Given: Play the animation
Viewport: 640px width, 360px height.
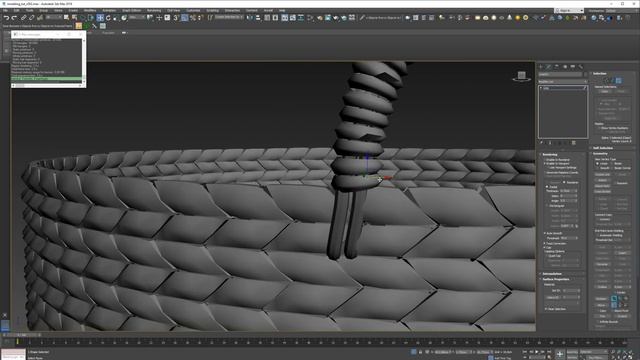Looking at the screenshot, I should 536,351.
